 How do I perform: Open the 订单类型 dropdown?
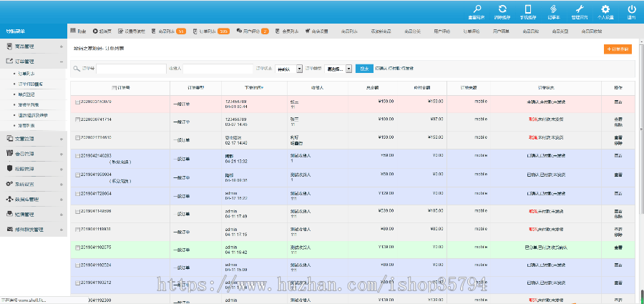(338, 69)
